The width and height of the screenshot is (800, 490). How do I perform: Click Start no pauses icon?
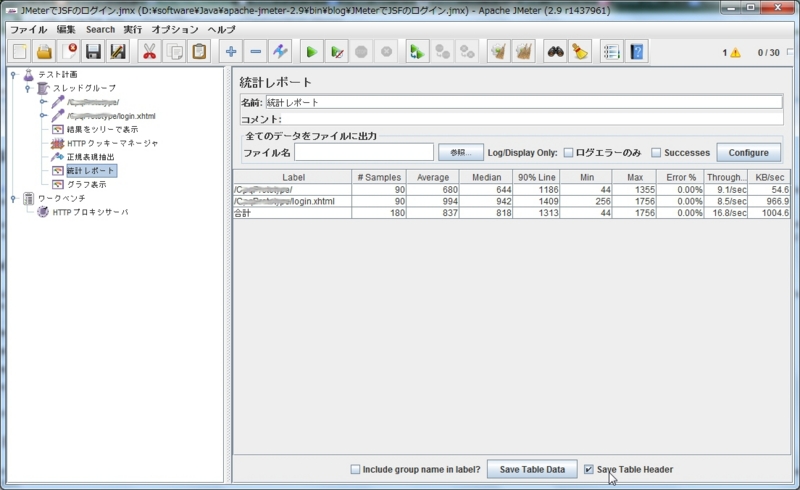(336, 52)
